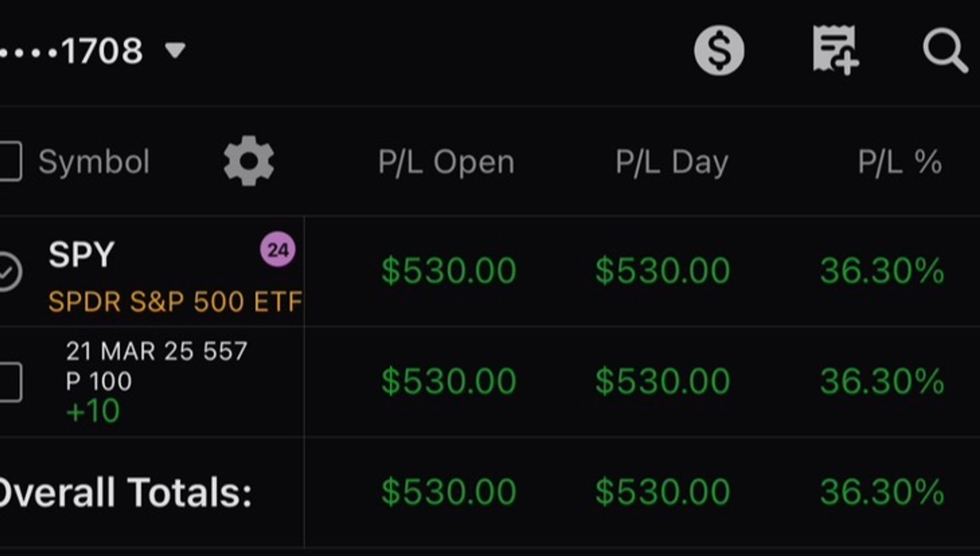Sort by Symbol column header
The height and width of the screenshot is (556, 980).
coord(94,161)
